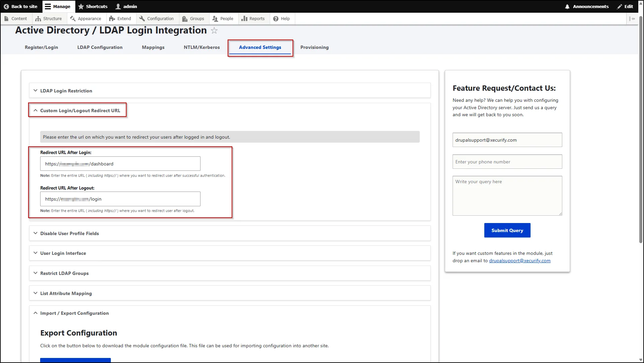Click the drupalsupport@xecurify.com email link
This screenshot has height=363, width=644.
point(519,261)
